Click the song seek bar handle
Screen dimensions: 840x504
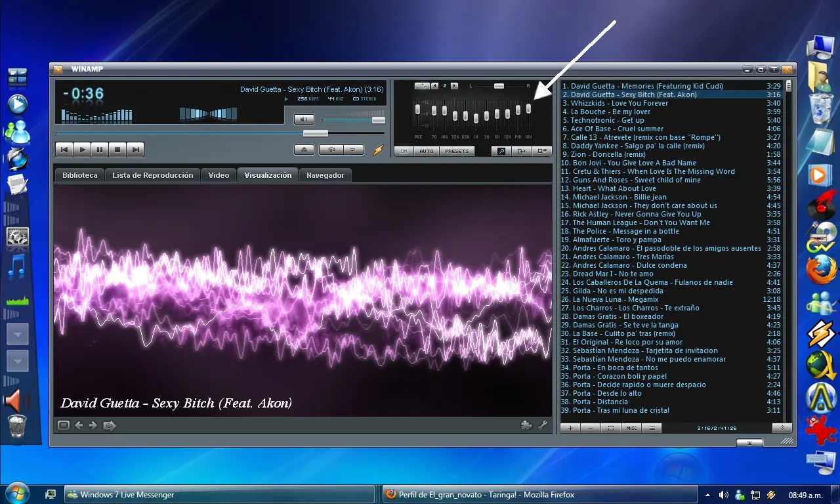pos(315,133)
